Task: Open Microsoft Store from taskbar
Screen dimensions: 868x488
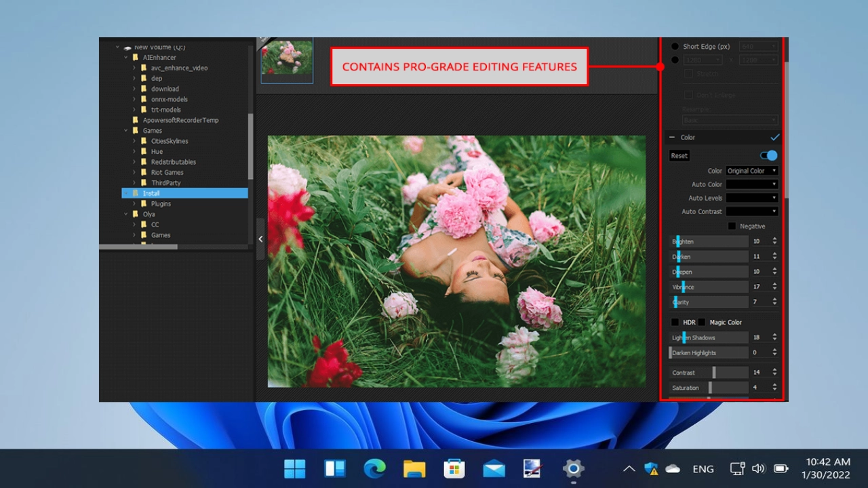Action: coord(454,468)
